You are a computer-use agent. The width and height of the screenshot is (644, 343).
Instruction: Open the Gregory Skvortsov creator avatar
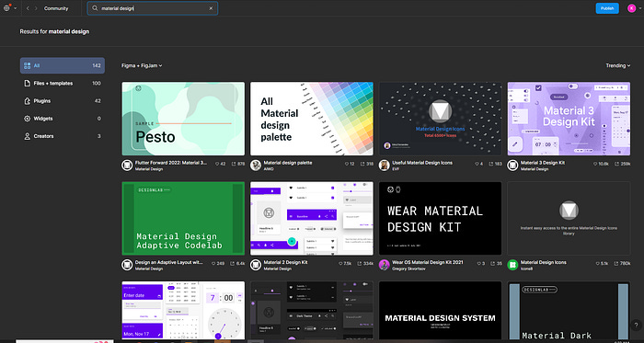tap(385, 265)
